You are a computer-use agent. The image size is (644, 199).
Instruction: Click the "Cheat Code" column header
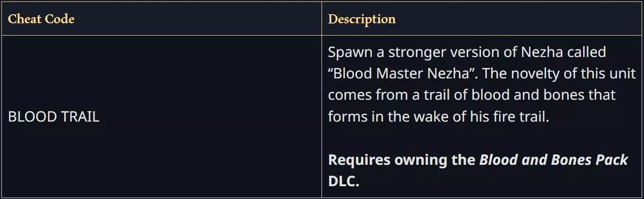tap(41, 19)
